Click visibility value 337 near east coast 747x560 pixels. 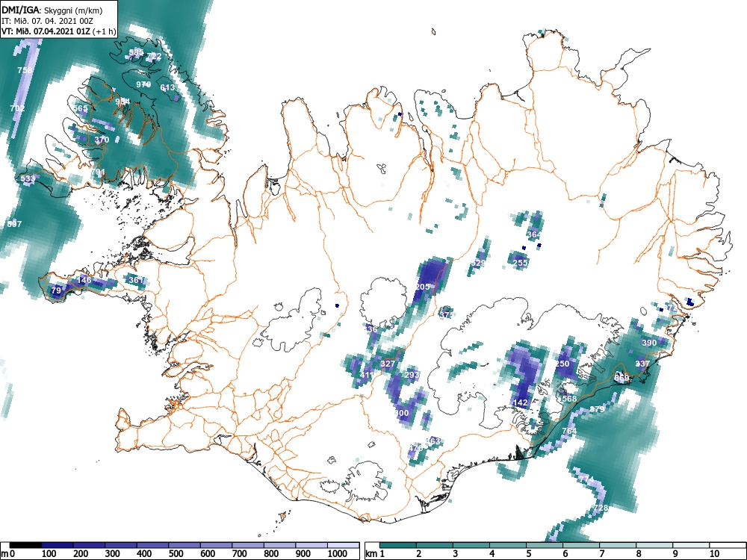point(642,364)
